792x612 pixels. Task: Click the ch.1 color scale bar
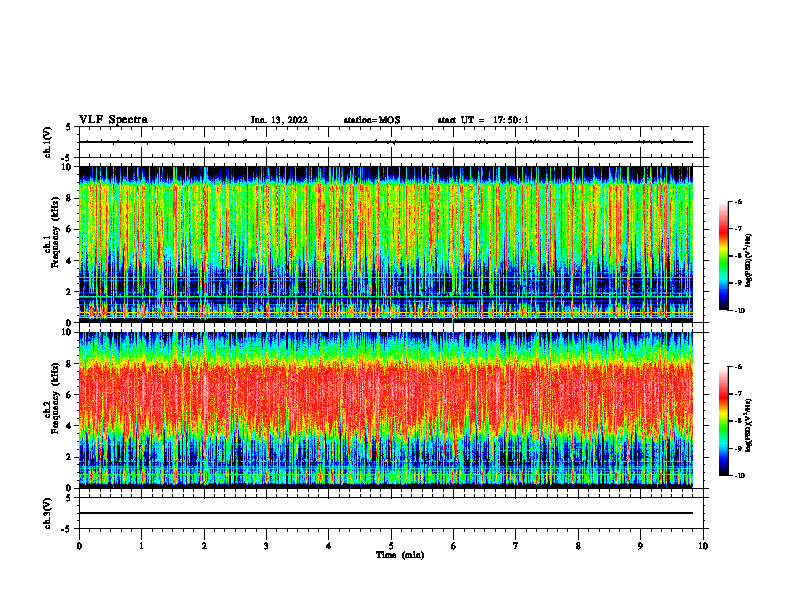(723, 256)
